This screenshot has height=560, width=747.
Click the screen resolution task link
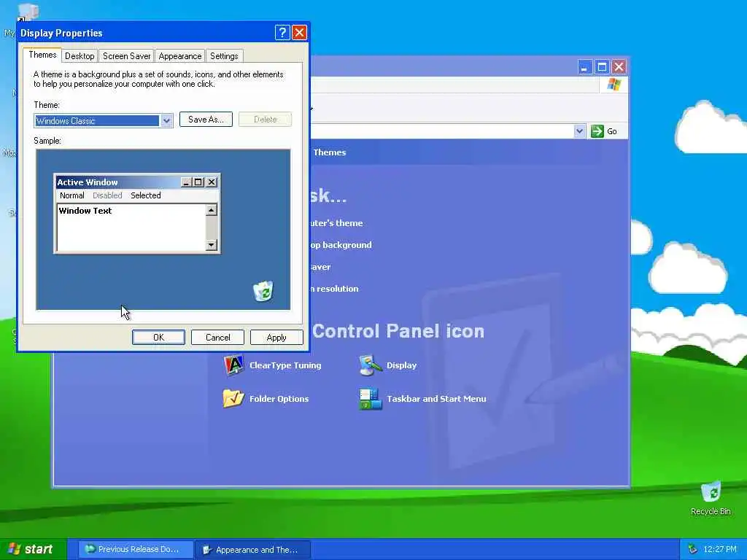click(334, 289)
